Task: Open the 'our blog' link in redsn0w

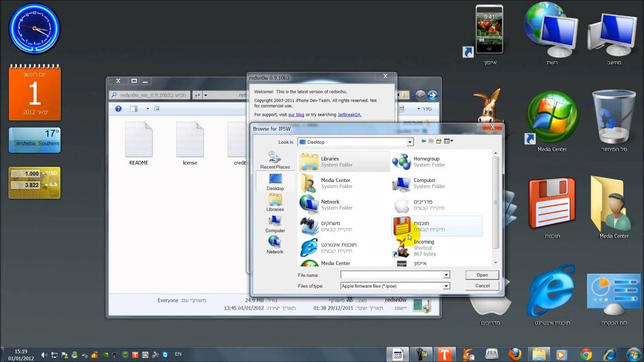Action: tap(296, 115)
